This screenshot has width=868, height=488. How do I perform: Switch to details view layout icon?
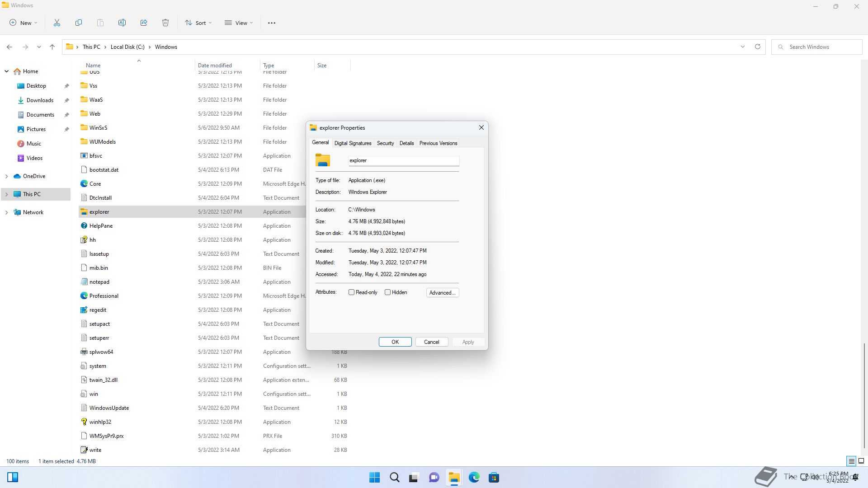851,461
